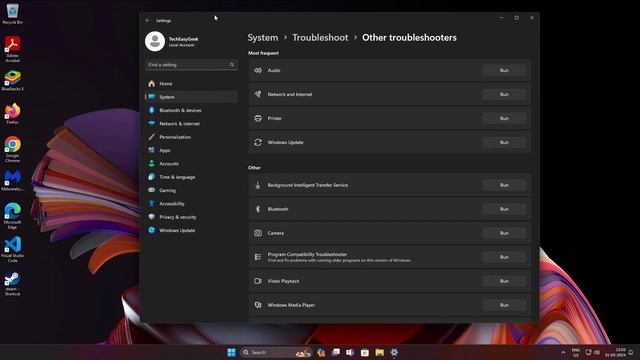This screenshot has width=640, height=360.
Task: Run the Video Playback troubleshooter
Action: (x=504, y=281)
